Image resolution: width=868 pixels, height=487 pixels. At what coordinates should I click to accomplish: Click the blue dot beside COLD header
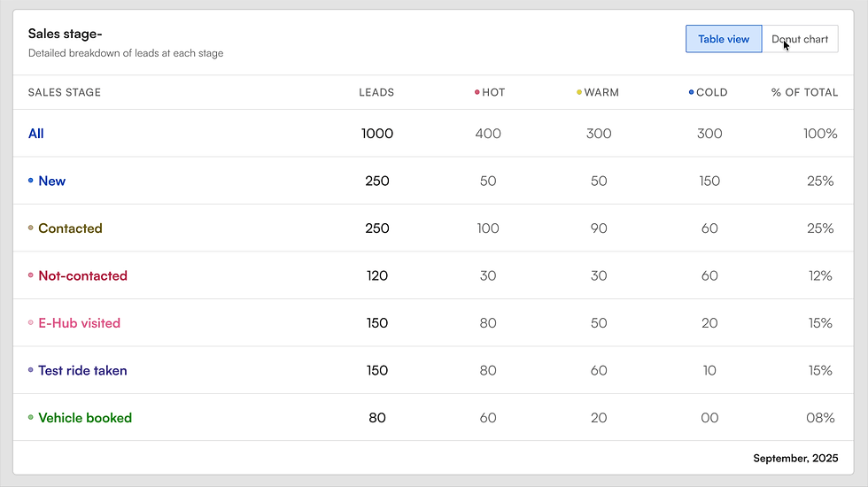691,92
